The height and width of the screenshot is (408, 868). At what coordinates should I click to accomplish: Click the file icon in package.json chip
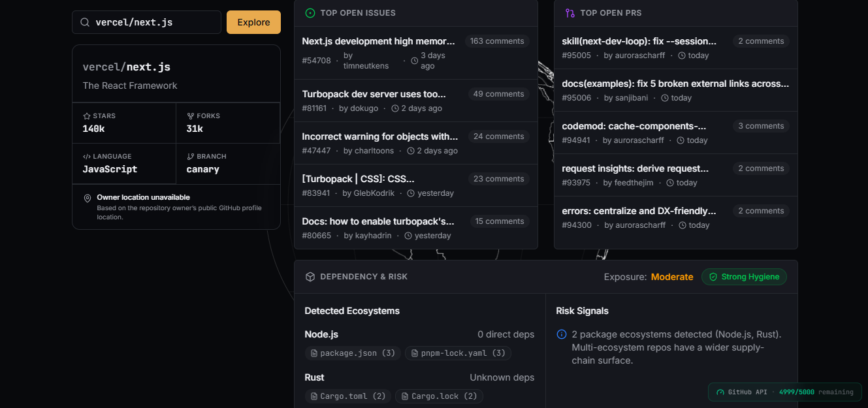click(x=314, y=353)
